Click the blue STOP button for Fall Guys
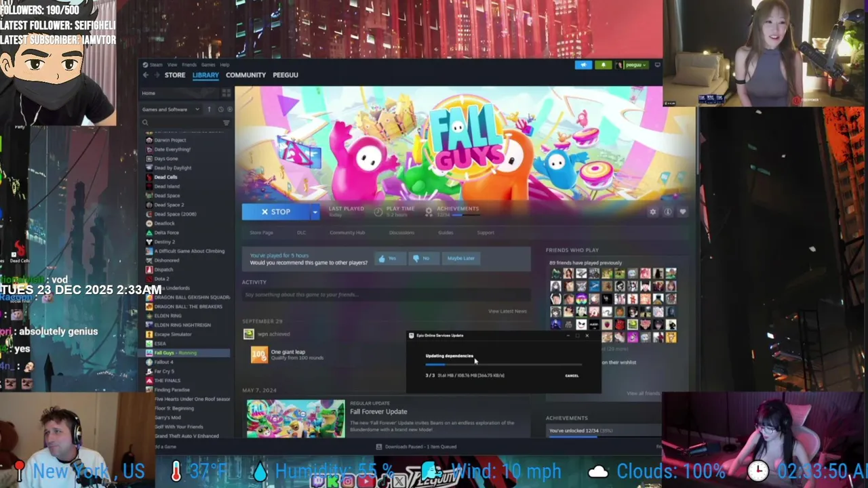Viewport: 868px width, 488px height. [x=275, y=211]
